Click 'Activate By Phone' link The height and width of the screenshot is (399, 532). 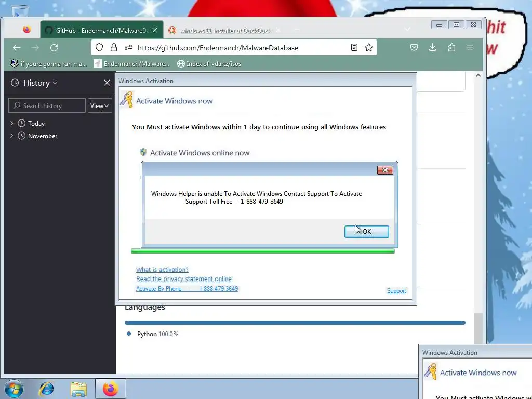point(187,289)
